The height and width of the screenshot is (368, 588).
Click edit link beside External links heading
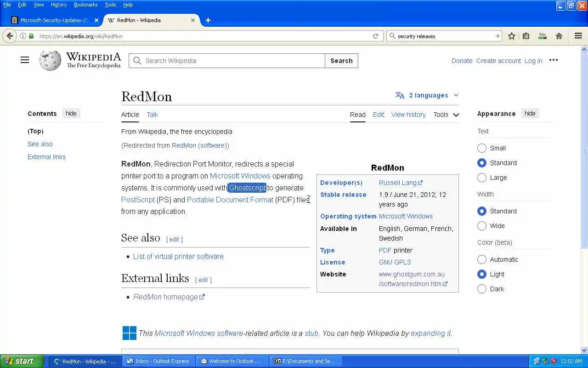[203, 280]
